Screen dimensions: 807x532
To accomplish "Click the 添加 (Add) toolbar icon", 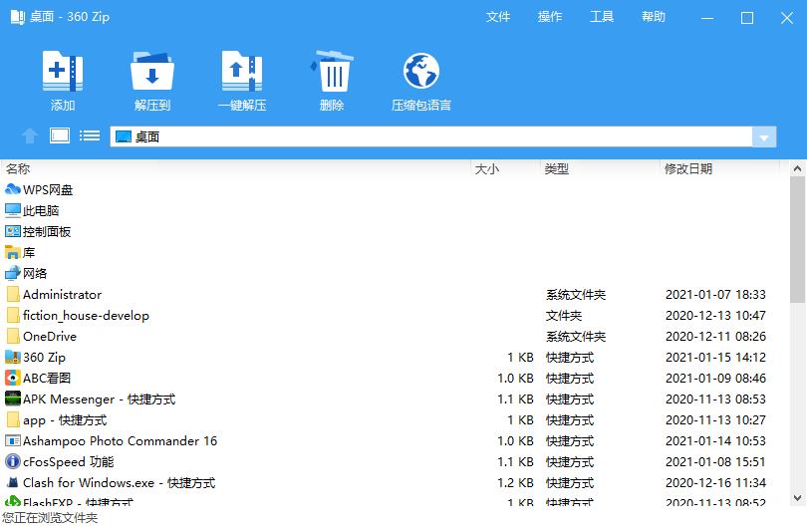I will 63,71.
